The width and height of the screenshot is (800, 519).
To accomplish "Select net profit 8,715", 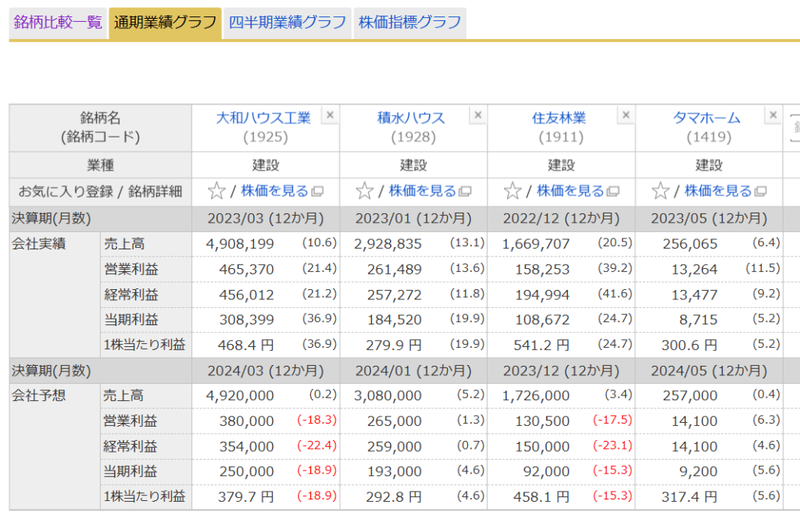I will pyautogui.click(x=698, y=320).
